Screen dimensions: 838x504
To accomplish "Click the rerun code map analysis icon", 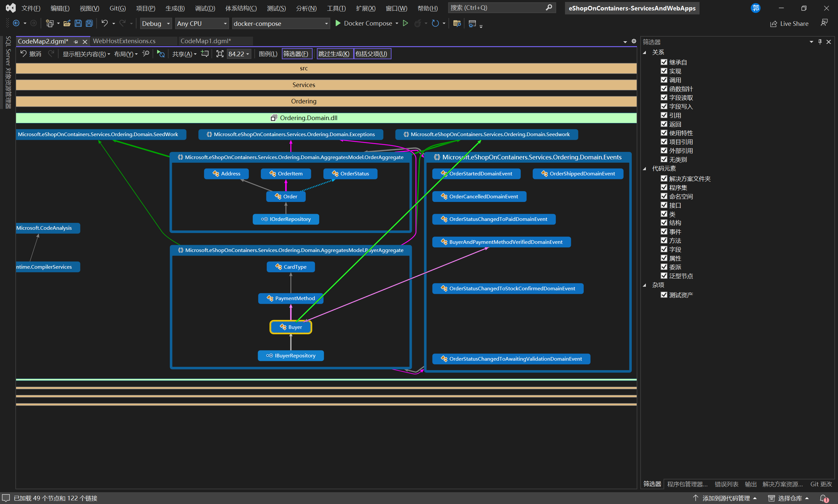I will [x=161, y=54].
